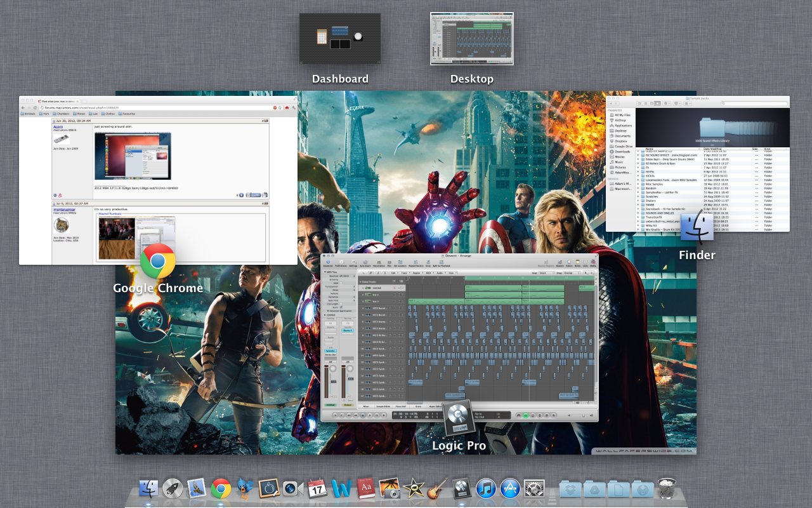Open Media in Logic Pro toolbar
812x508 pixels.
[593, 263]
